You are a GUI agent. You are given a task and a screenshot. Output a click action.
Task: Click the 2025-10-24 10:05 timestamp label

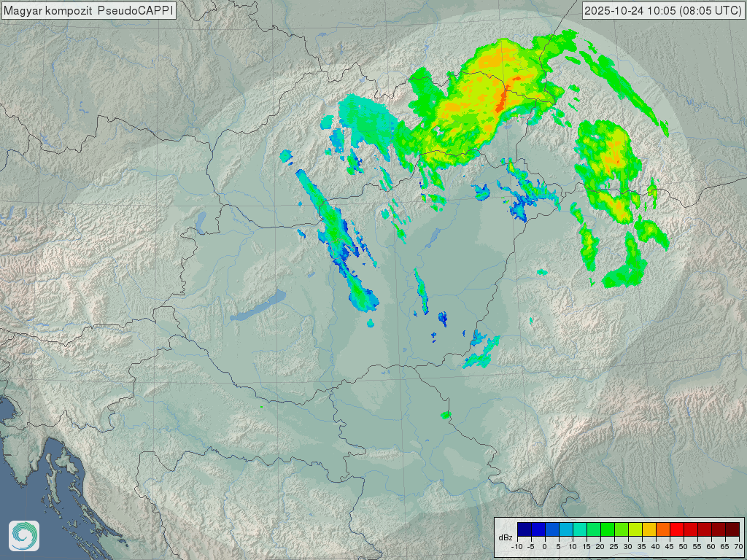(x=663, y=10)
